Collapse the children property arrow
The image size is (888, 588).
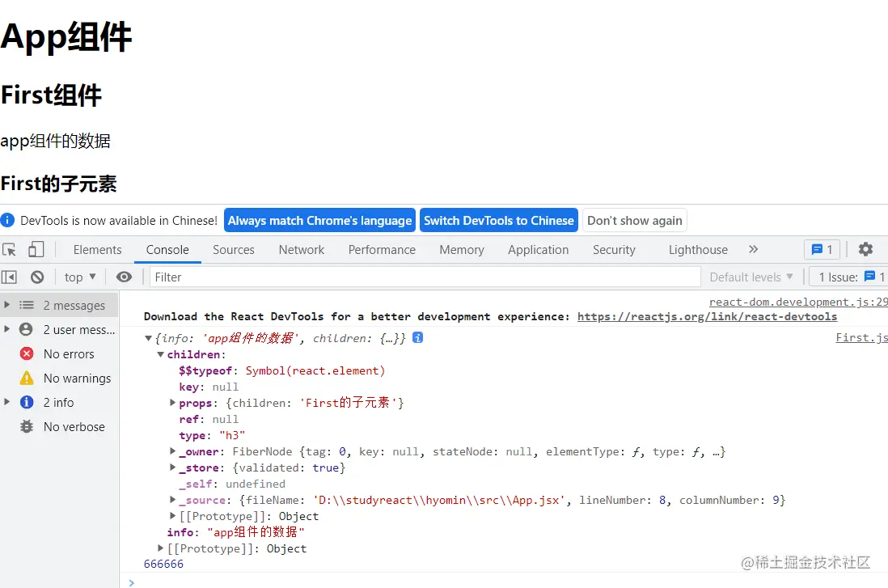coord(161,354)
